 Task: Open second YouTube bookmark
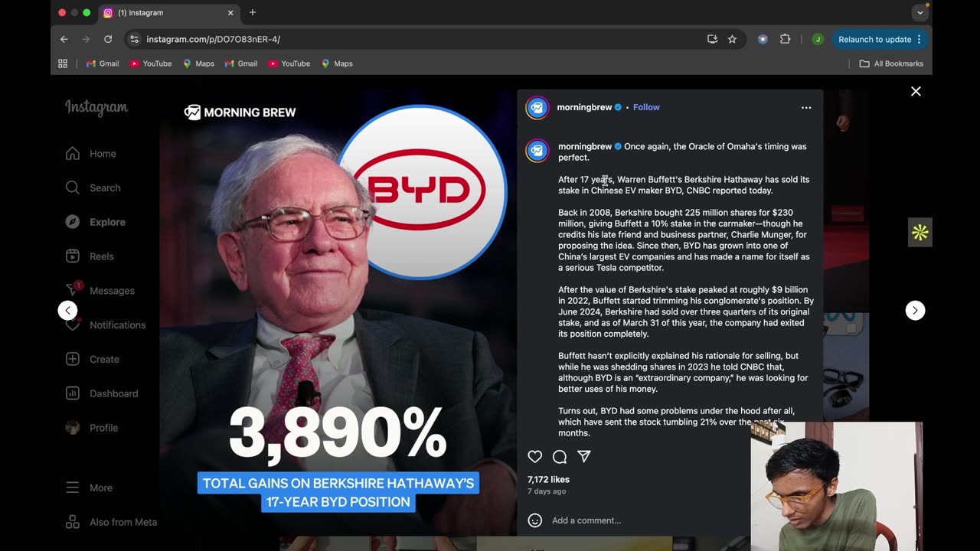pyautogui.click(x=289, y=64)
